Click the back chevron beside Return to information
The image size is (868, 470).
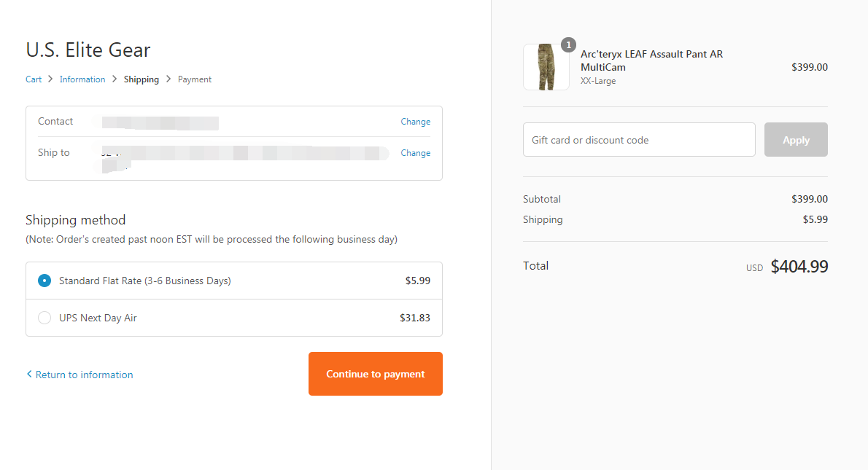click(x=29, y=375)
